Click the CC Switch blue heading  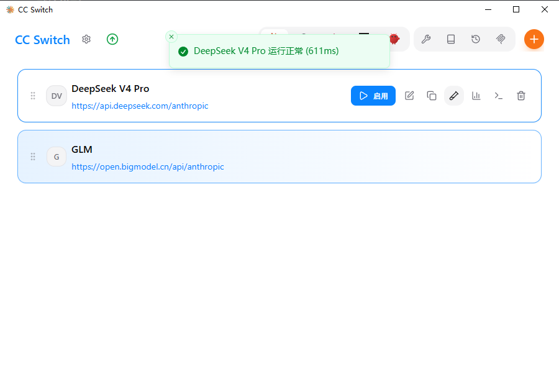tap(42, 40)
